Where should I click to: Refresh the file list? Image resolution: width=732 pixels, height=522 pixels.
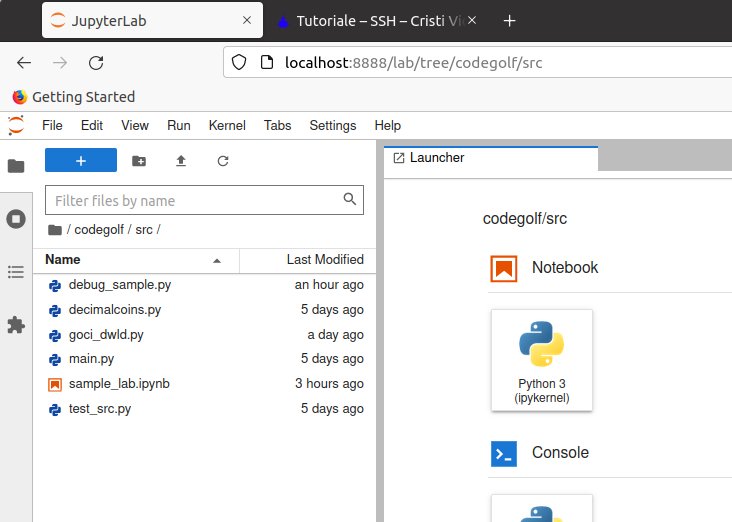pyautogui.click(x=223, y=161)
